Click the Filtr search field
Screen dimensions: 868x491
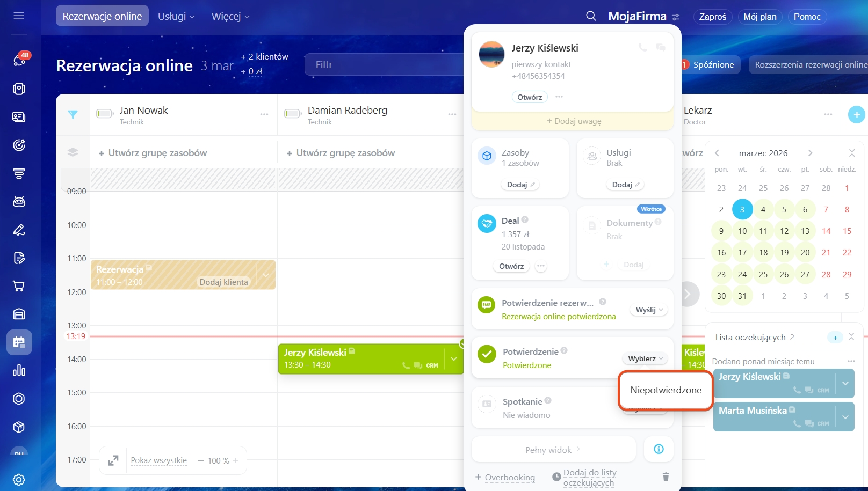(x=384, y=65)
